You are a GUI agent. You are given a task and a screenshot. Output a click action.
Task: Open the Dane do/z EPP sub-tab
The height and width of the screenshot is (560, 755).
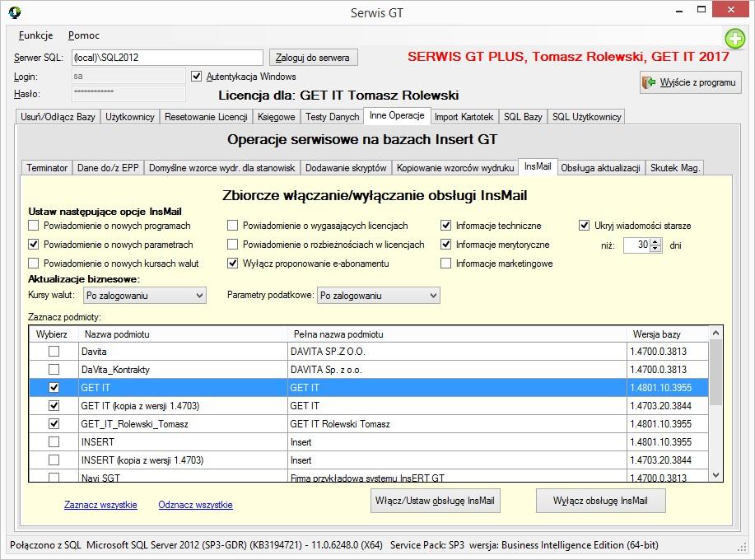coord(108,167)
